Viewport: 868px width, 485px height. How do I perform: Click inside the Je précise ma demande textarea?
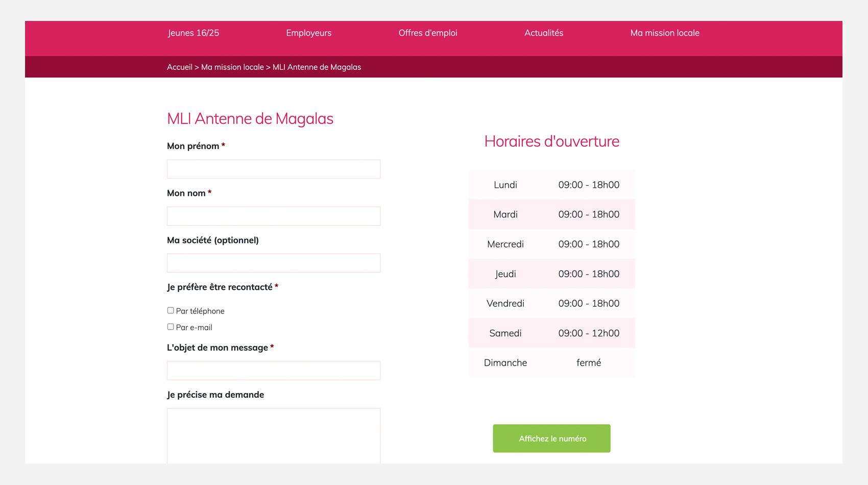273,435
